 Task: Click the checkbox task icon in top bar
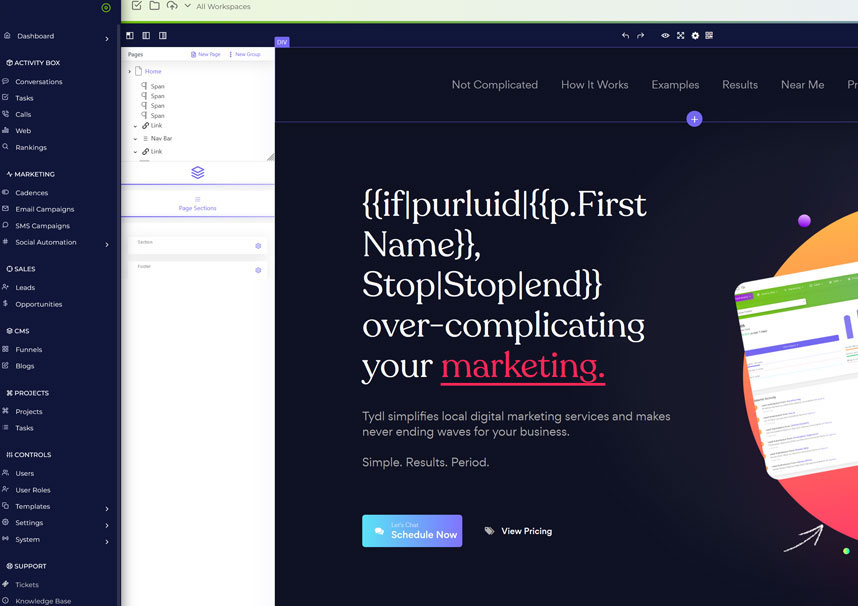136,6
